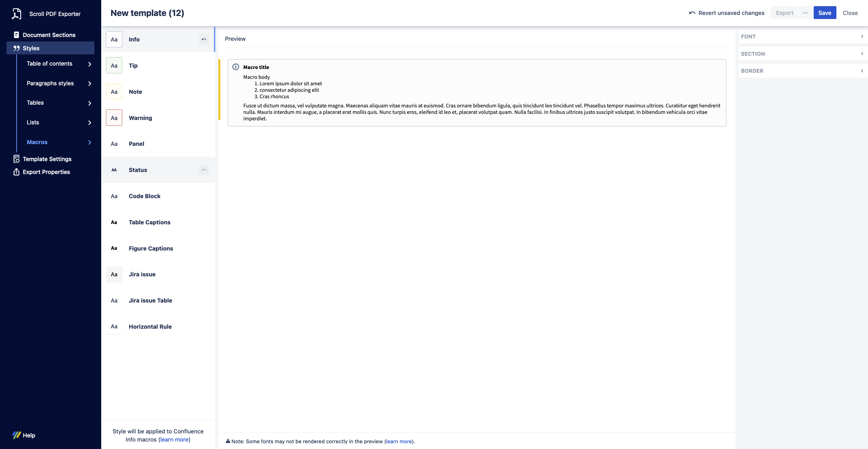Click the Note style Aa thumbnail

coord(114,92)
